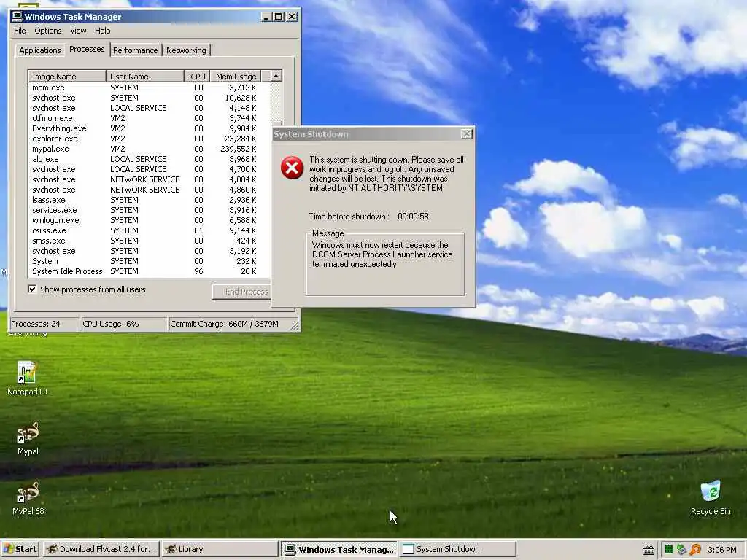Open the Notepad++ desktop shortcut

coord(28,378)
